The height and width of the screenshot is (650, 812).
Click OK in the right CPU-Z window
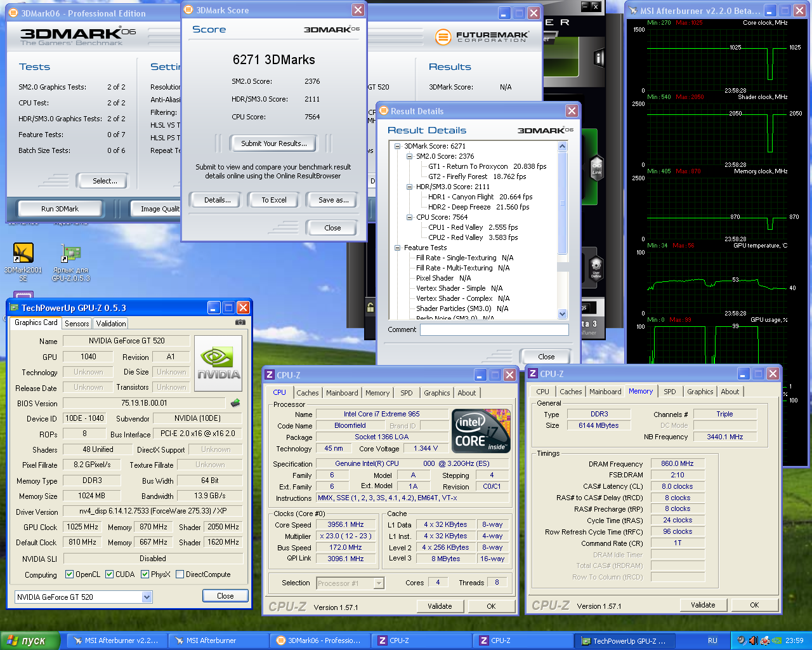tap(754, 605)
